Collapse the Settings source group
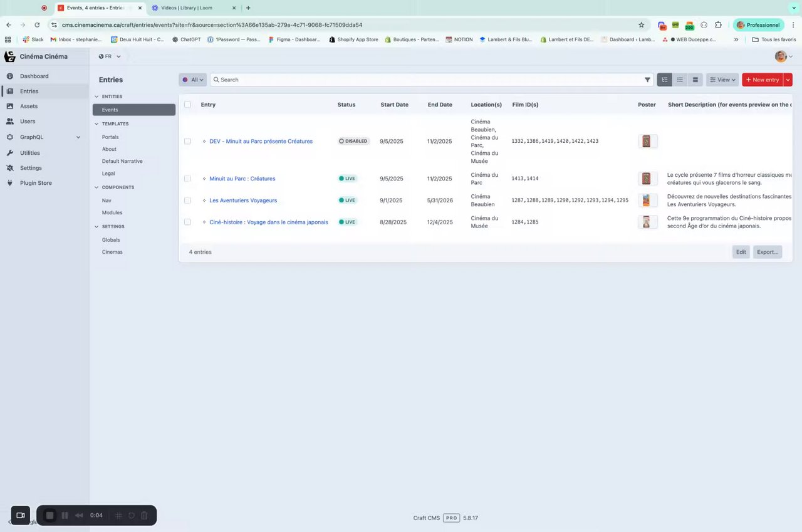Viewport: 802px width, 532px height. (x=96, y=226)
